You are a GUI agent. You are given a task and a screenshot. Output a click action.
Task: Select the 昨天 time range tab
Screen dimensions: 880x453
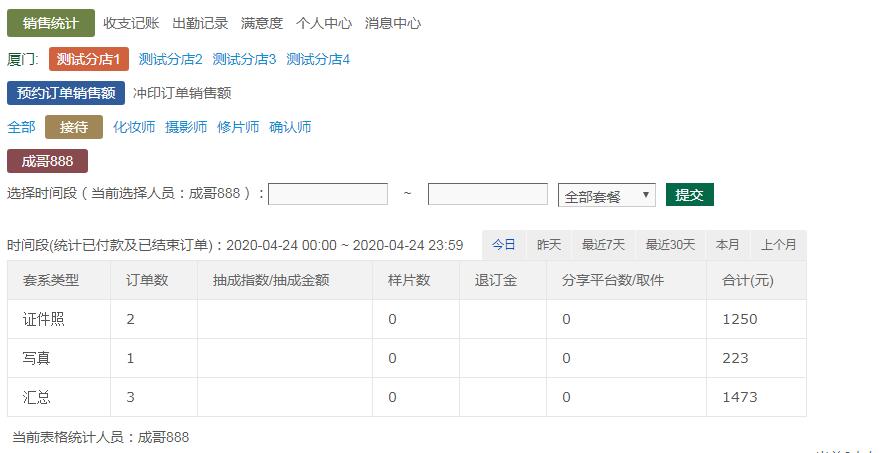click(x=549, y=245)
